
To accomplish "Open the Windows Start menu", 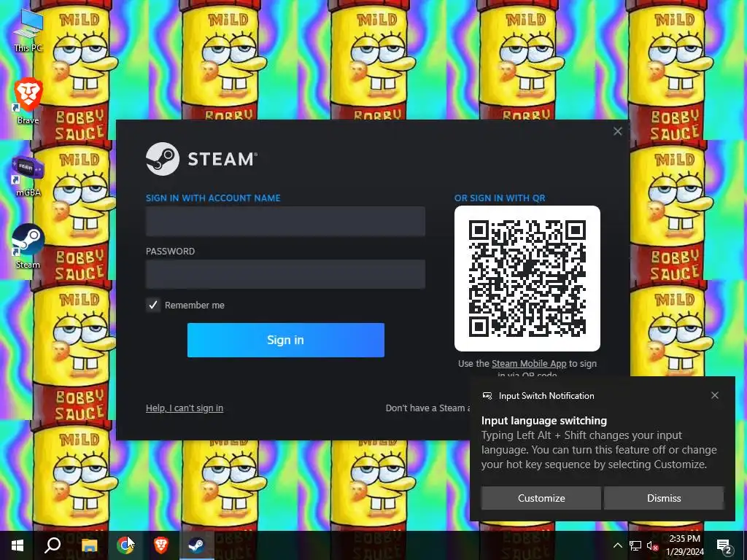I will (18, 545).
